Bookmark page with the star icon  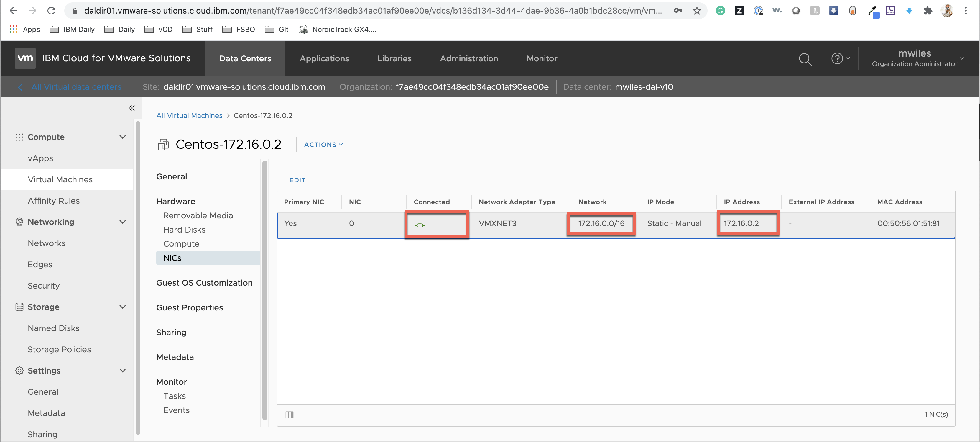click(697, 11)
